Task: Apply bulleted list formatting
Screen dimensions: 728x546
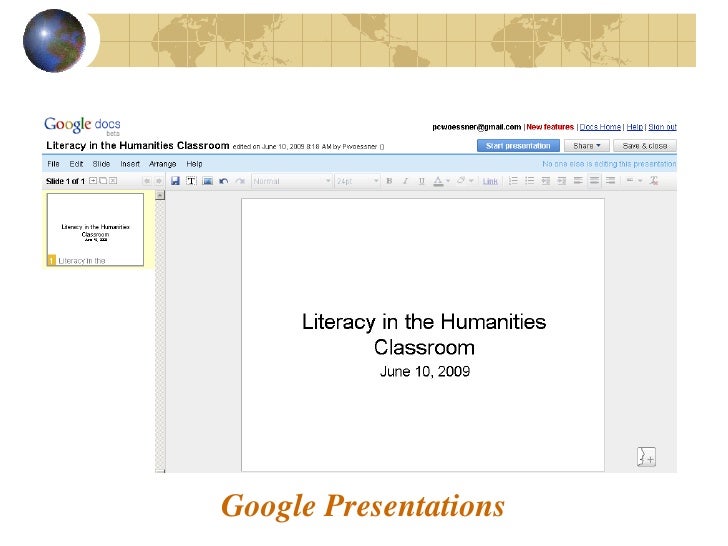Action: [529, 181]
